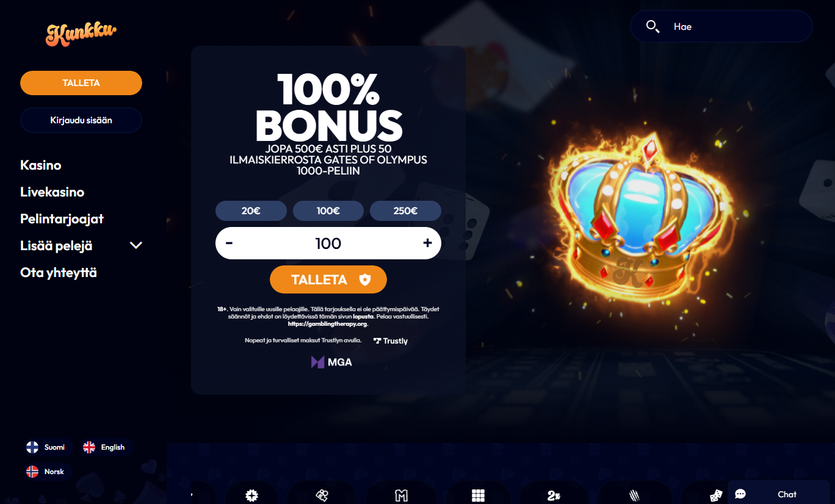
Task: Select the 20€ deposit amount
Action: click(x=251, y=211)
